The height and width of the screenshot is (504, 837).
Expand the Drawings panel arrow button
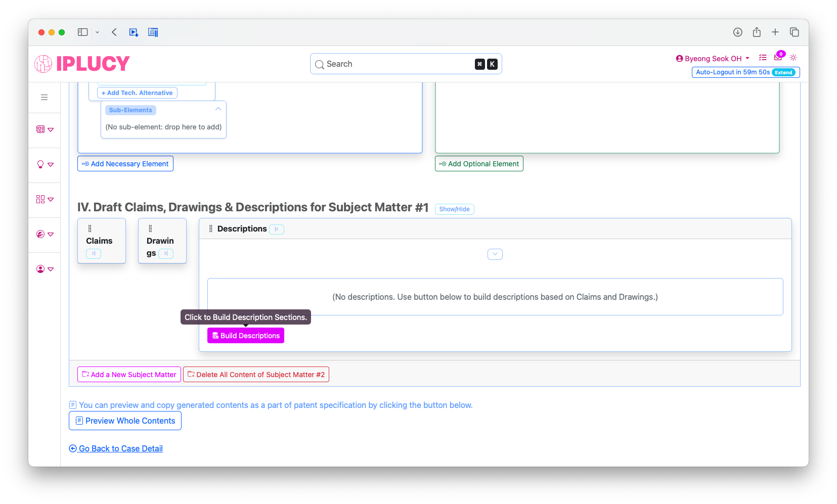click(x=166, y=253)
